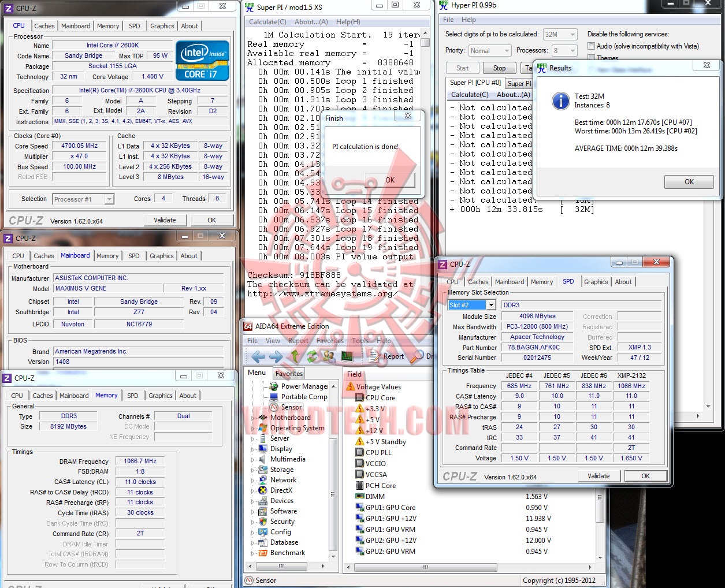Click Power Management tree icon

click(274, 386)
